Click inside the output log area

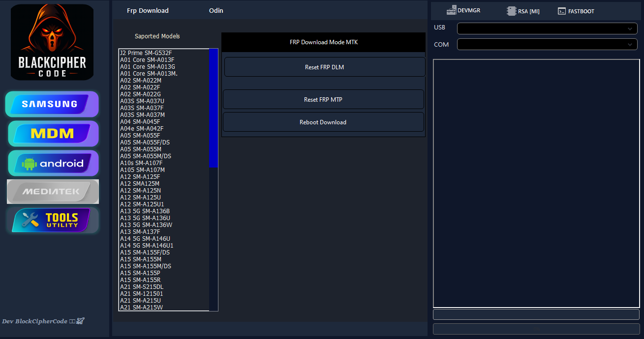click(x=536, y=183)
